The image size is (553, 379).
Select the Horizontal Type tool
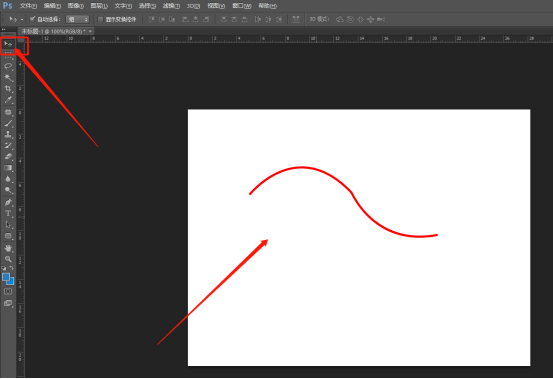(x=8, y=214)
